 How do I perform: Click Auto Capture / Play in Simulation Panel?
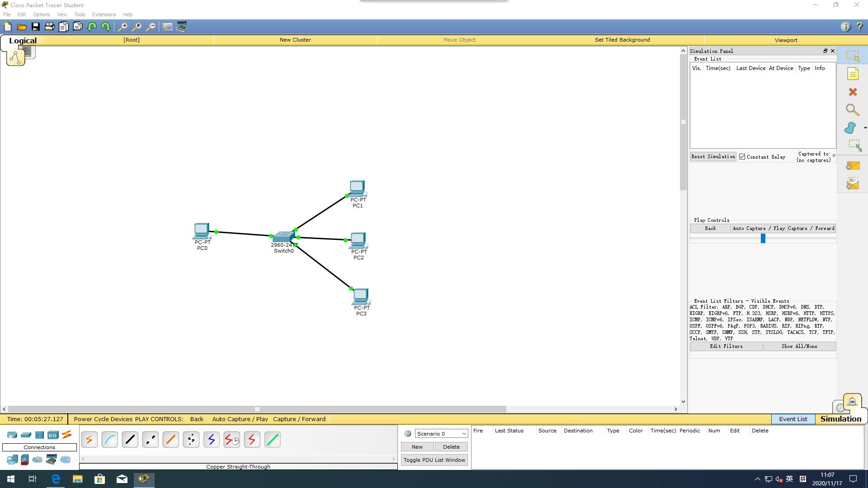pyautogui.click(x=759, y=228)
